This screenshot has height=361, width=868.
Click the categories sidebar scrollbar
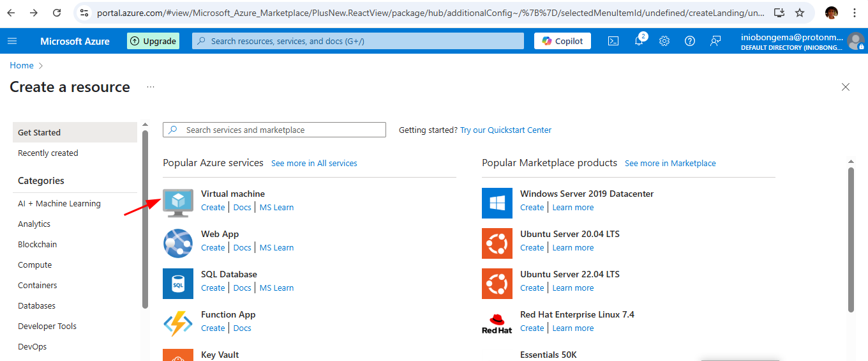[x=145, y=219]
